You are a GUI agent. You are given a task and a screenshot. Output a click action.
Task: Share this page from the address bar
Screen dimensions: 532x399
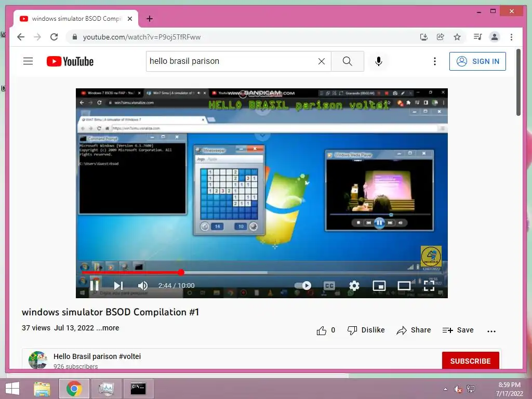[x=441, y=37]
